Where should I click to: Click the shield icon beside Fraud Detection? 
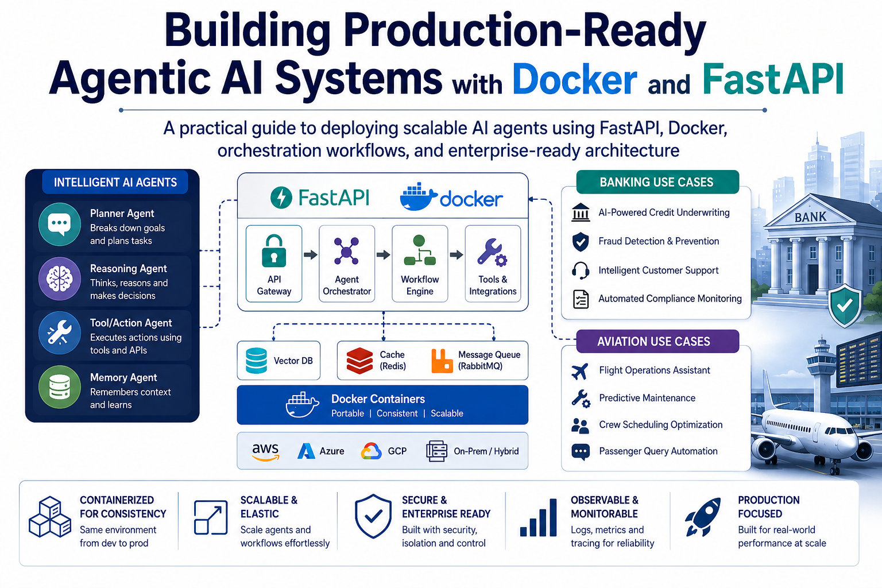581,242
